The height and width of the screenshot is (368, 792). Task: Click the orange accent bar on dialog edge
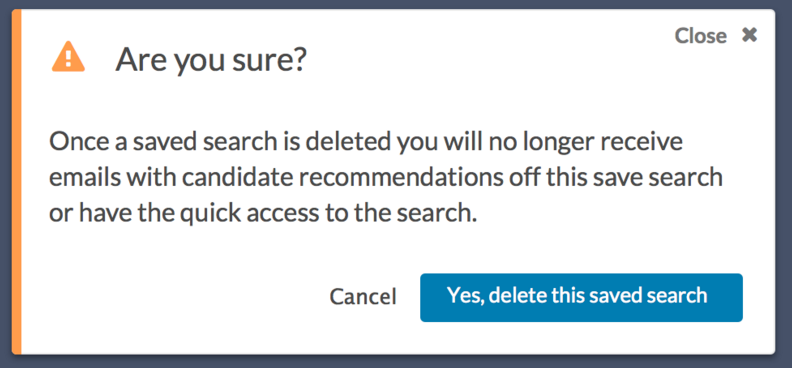click(17, 182)
